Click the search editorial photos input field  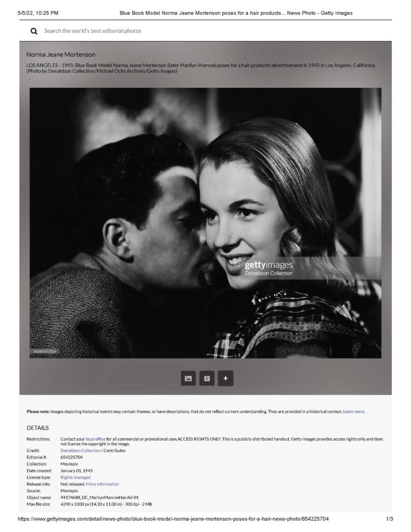click(x=156, y=31)
